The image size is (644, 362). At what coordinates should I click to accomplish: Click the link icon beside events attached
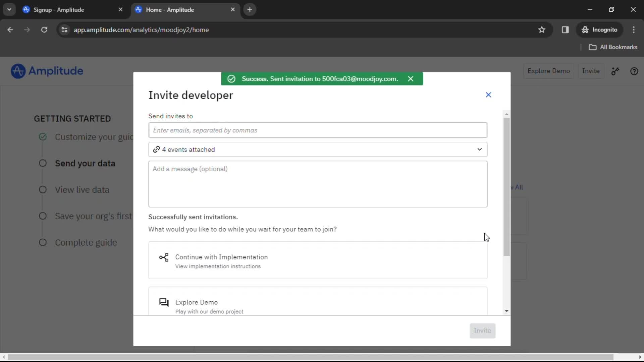click(156, 149)
